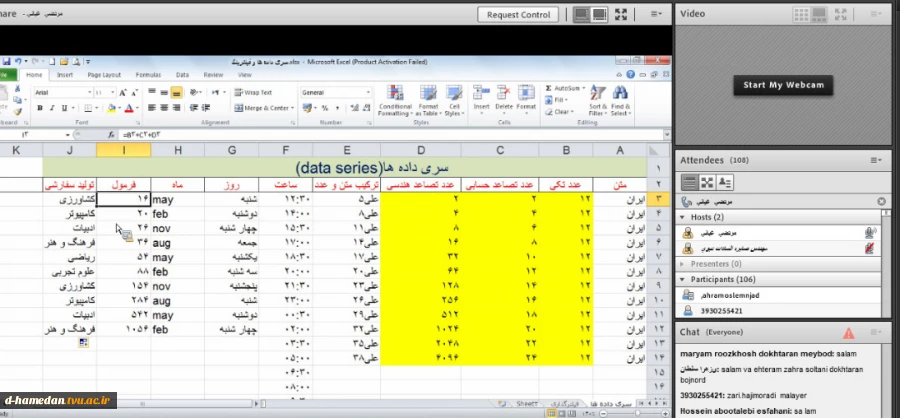The width and height of the screenshot is (900, 418).
Task: Click the Align Text Left icon
Action: [152, 108]
